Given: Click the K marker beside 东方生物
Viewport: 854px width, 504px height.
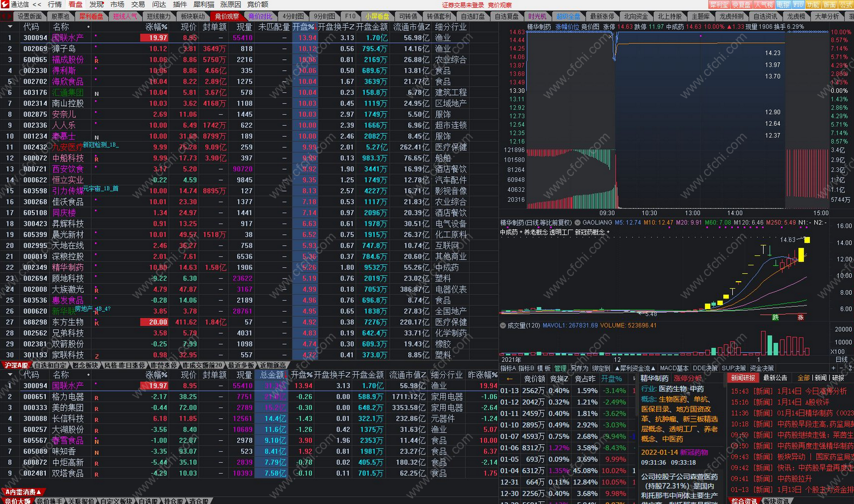Looking at the screenshot, I should [x=97, y=323].
